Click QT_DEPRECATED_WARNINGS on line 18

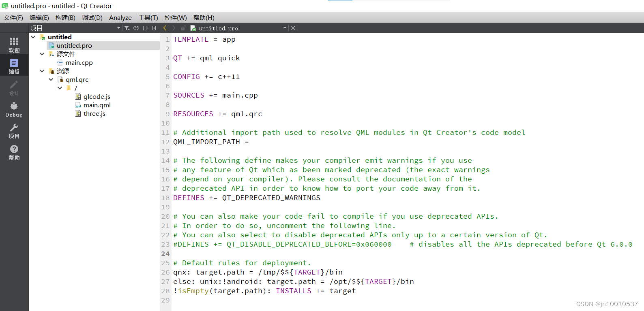pyautogui.click(x=271, y=198)
